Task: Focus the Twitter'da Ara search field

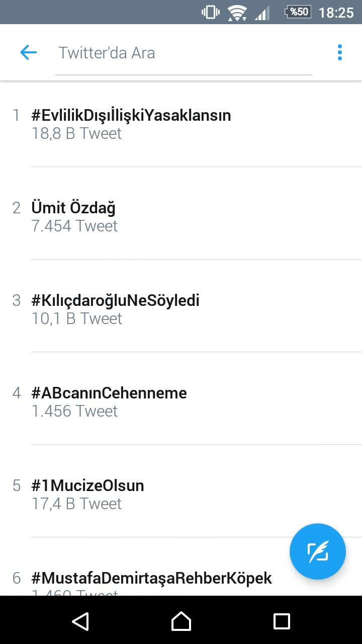Action: point(184,53)
